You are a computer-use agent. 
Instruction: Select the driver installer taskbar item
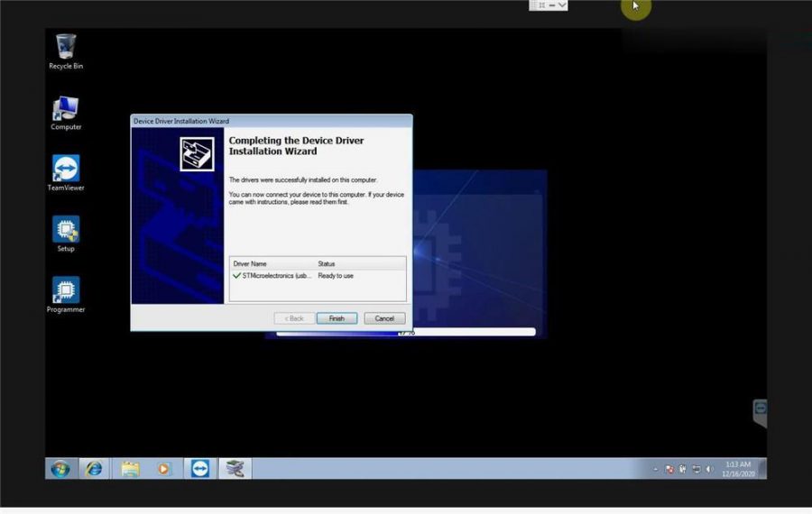coord(235,469)
